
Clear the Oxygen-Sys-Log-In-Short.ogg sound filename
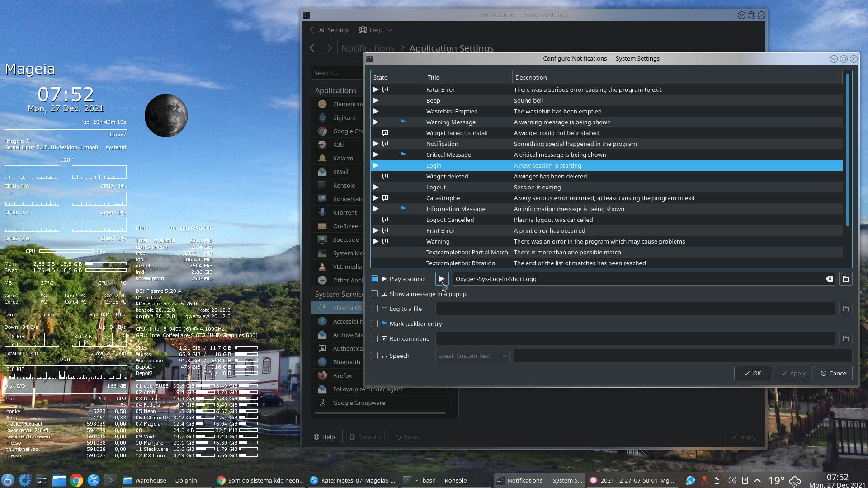tap(829, 279)
